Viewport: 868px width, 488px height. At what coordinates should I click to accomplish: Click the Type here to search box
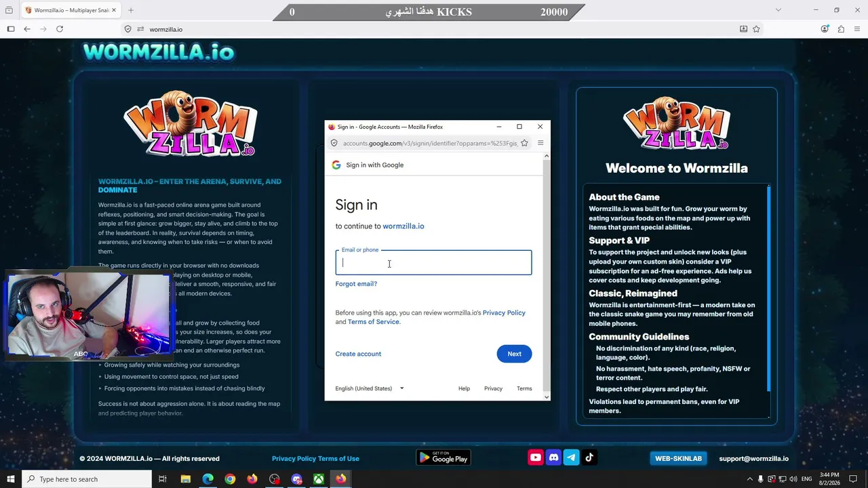[x=87, y=479]
